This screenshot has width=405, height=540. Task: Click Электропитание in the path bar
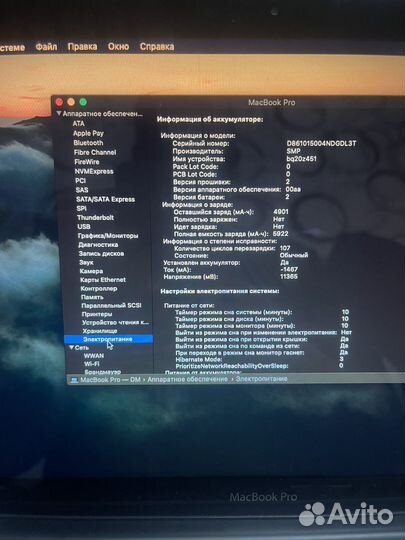pos(261,379)
